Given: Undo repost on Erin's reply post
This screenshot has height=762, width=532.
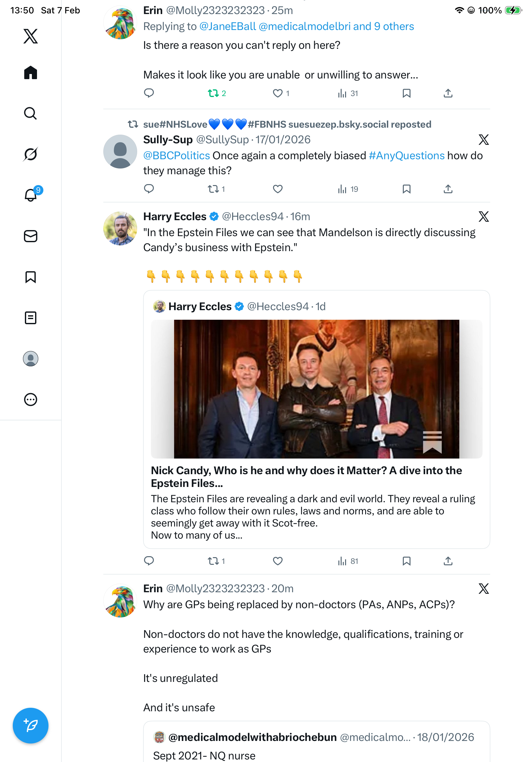Looking at the screenshot, I should click(213, 93).
